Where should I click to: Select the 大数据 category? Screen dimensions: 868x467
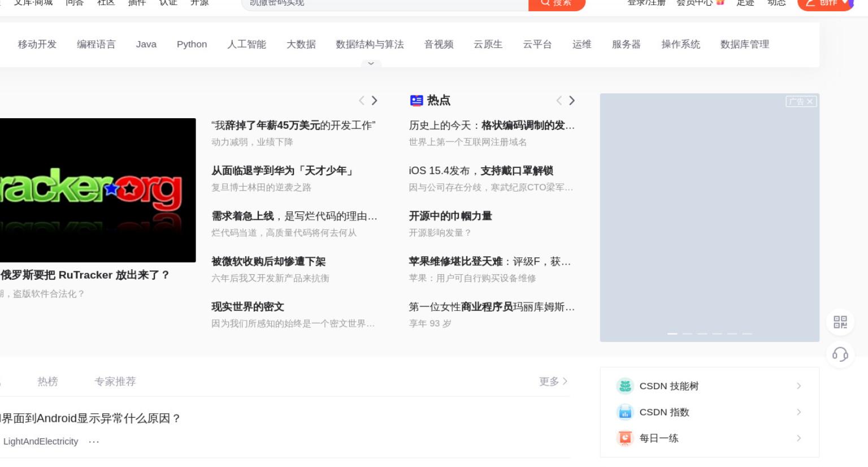coord(301,44)
